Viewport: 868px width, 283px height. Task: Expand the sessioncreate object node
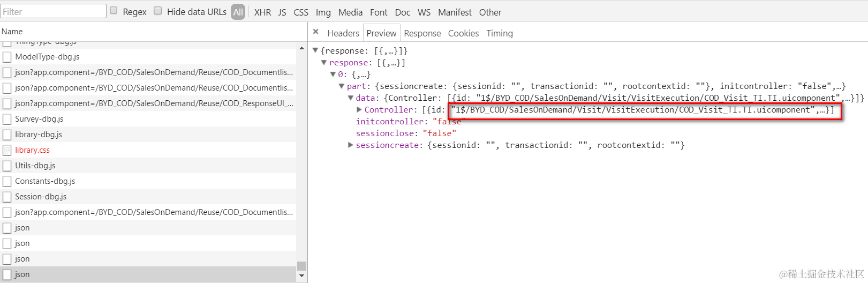click(x=350, y=145)
